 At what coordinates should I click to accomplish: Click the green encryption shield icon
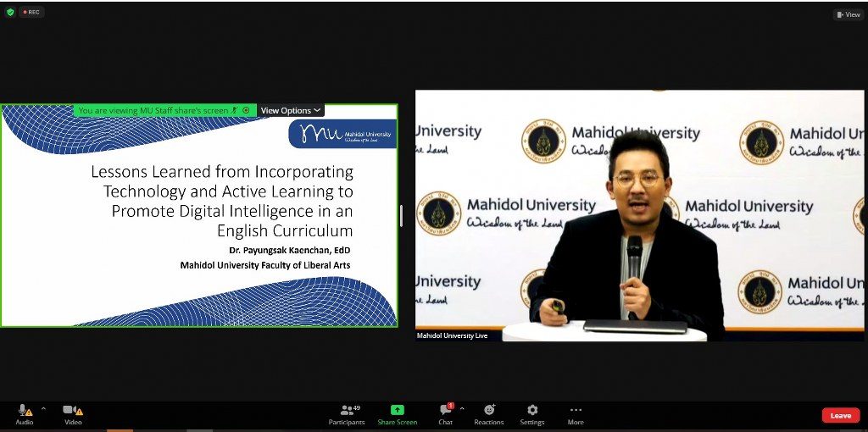10,12
